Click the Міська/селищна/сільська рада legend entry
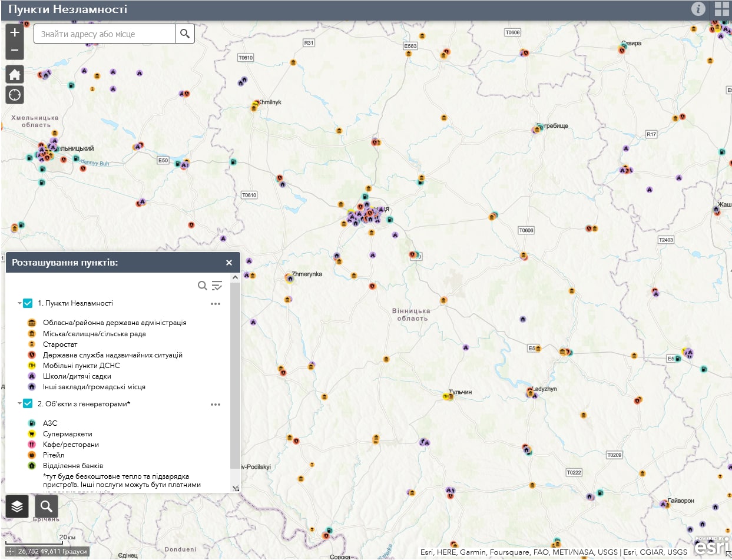Viewport: 732px width, 560px height. 94,334
